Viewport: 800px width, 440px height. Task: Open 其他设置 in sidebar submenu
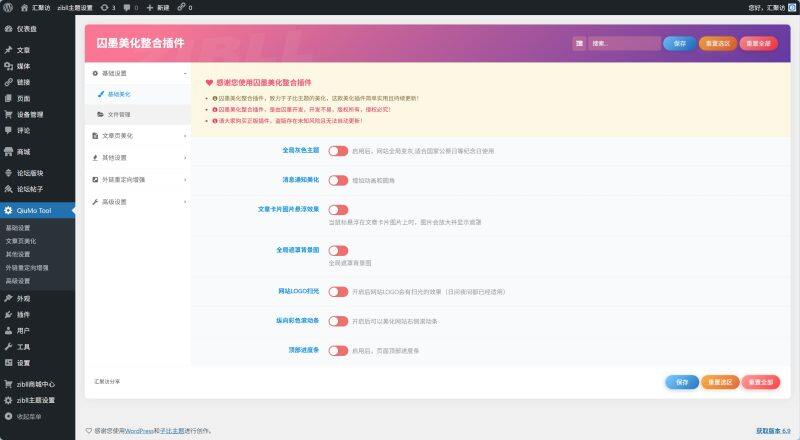pyautogui.click(x=18, y=254)
